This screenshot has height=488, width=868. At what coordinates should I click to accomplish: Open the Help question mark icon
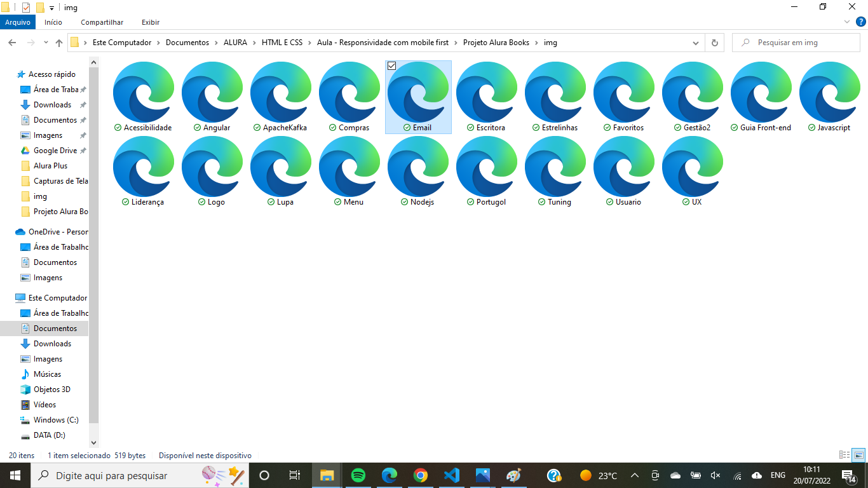[861, 22]
